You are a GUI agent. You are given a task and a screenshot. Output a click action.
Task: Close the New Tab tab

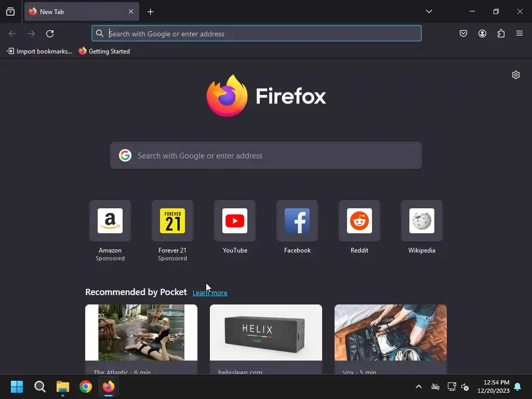pyautogui.click(x=130, y=11)
